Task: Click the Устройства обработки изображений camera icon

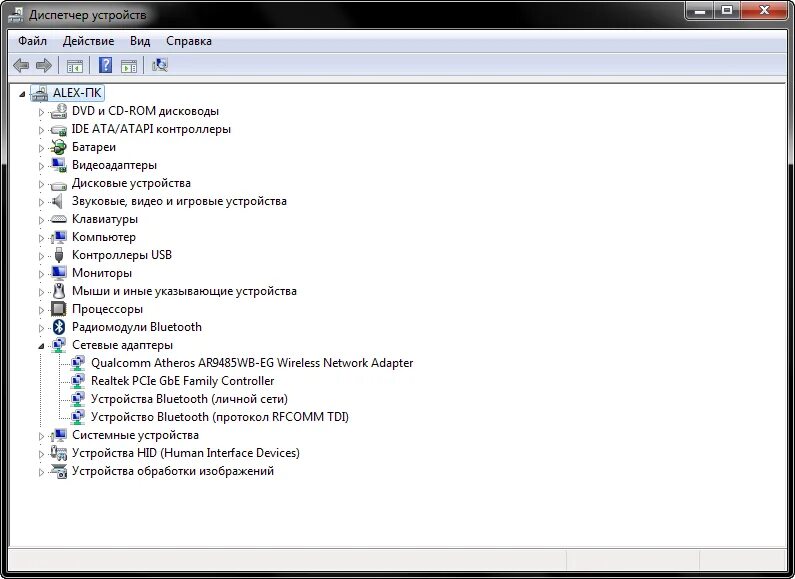Action: pyautogui.click(x=59, y=471)
